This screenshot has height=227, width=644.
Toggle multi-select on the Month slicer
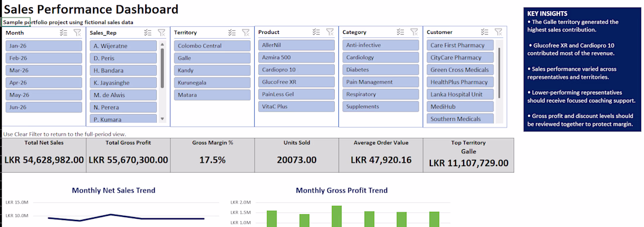tap(63, 33)
